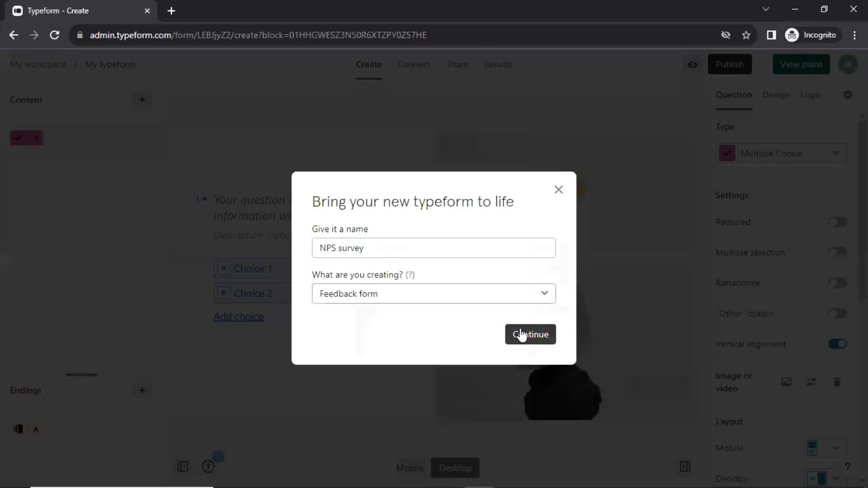Image resolution: width=868 pixels, height=488 pixels.
Task: Bookmark this page with the star icon
Action: 746,35
